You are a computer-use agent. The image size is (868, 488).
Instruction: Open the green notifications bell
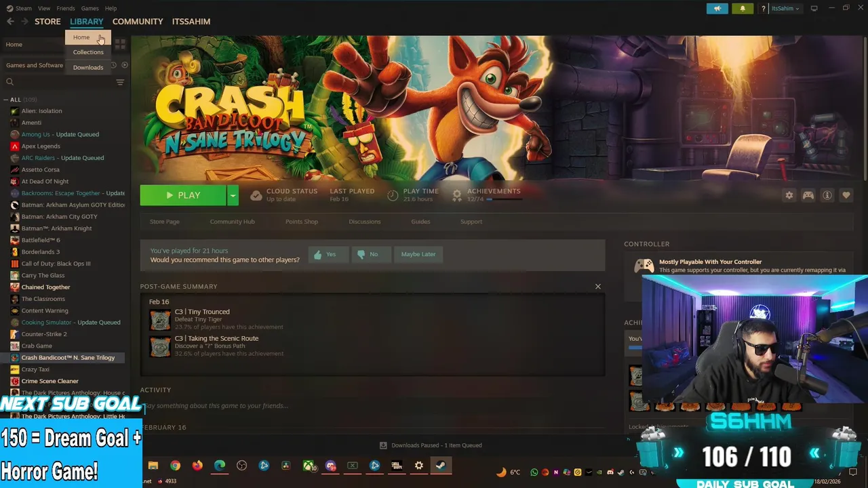[742, 8]
